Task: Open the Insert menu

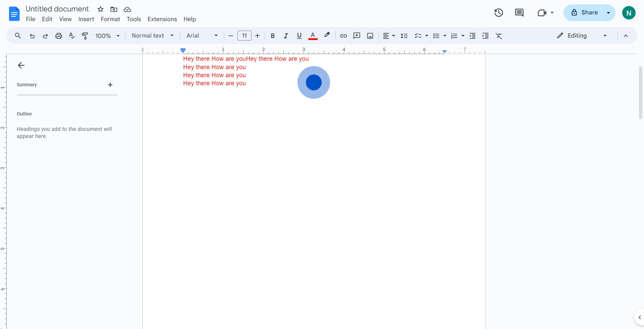Action: pyautogui.click(x=86, y=19)
